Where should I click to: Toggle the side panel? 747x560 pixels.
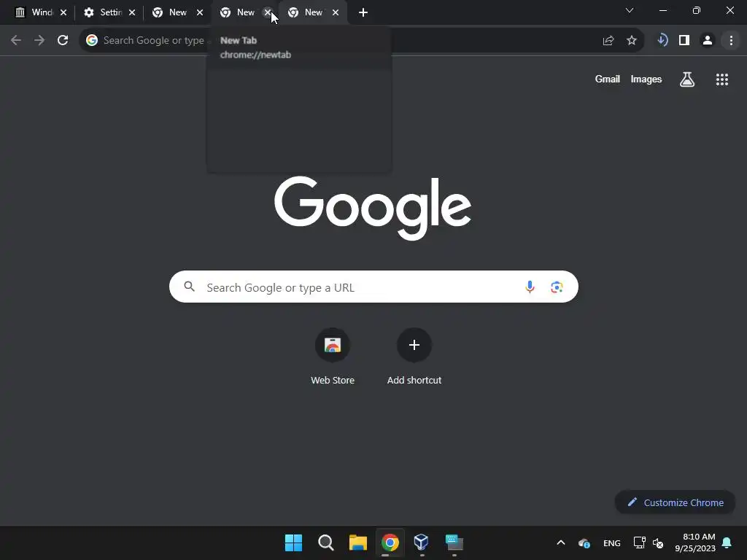click(x=684, y=41)
